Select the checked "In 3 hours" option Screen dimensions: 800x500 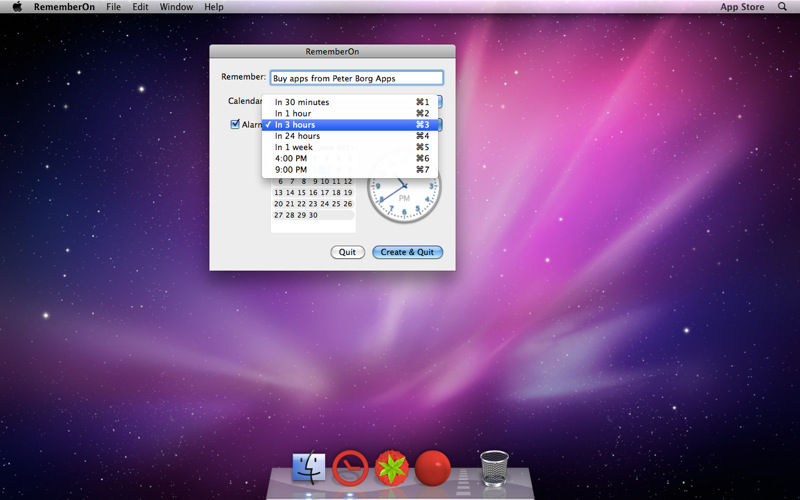350,124
